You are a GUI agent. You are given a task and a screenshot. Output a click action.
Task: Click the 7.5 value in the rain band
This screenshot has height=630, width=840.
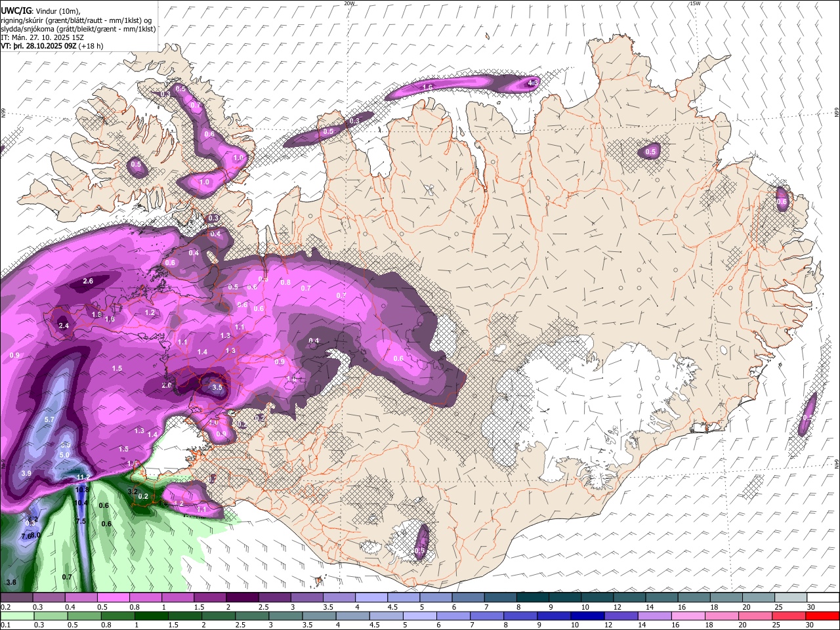click(x=81, y=521)
